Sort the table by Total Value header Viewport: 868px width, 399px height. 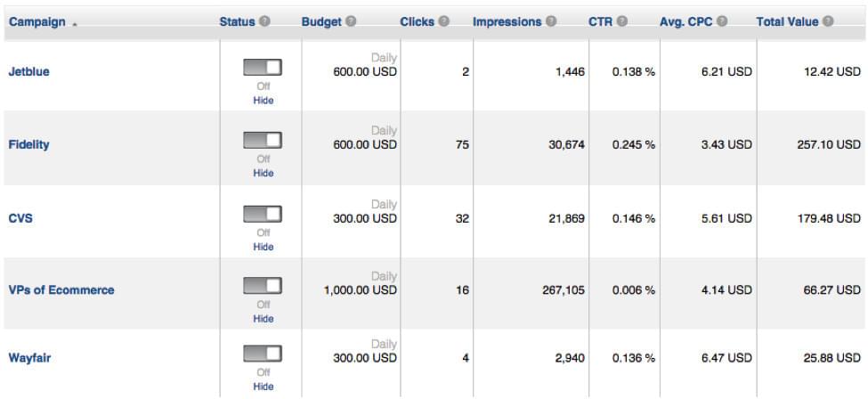pos(787,22)
